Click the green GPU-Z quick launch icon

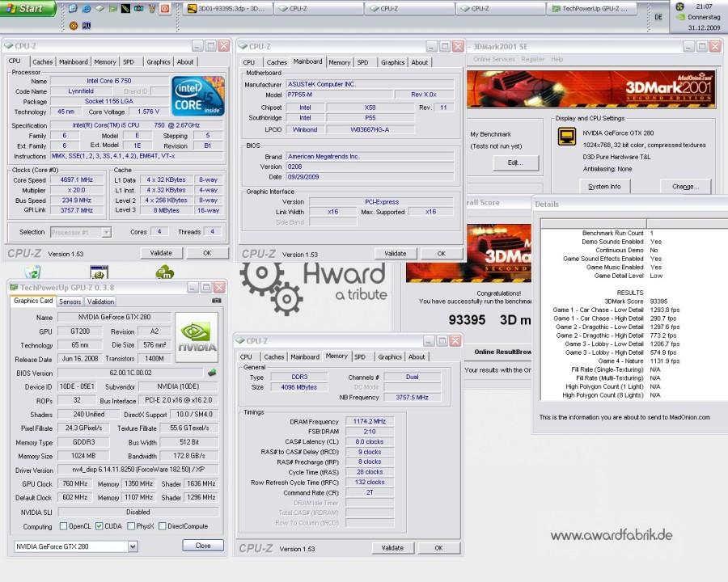tap(112, 8)
